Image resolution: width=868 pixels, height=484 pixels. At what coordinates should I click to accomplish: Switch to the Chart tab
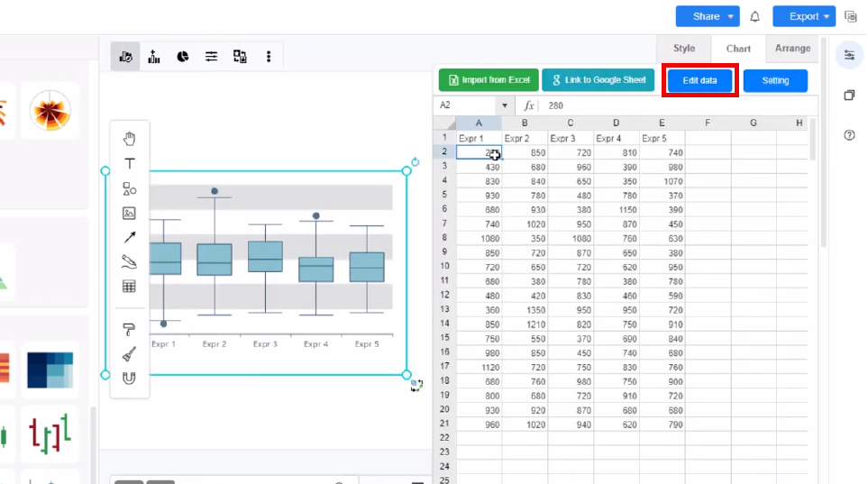click(738, 49)
